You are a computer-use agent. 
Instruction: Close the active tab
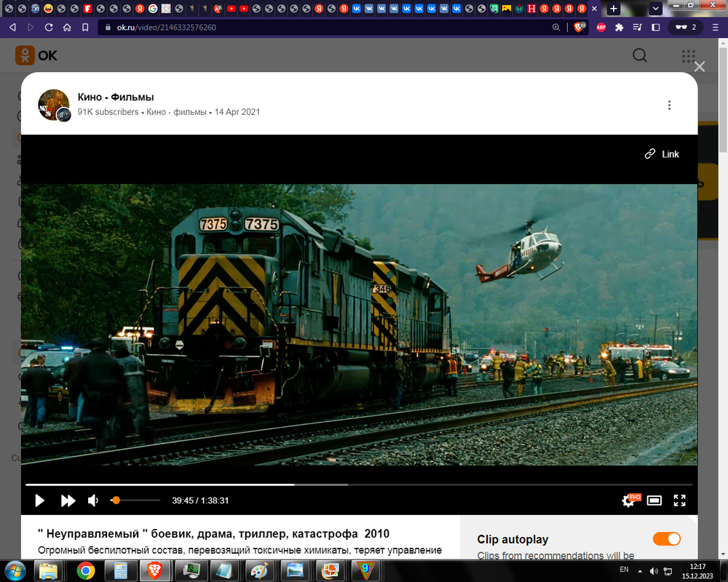point(594,8)
